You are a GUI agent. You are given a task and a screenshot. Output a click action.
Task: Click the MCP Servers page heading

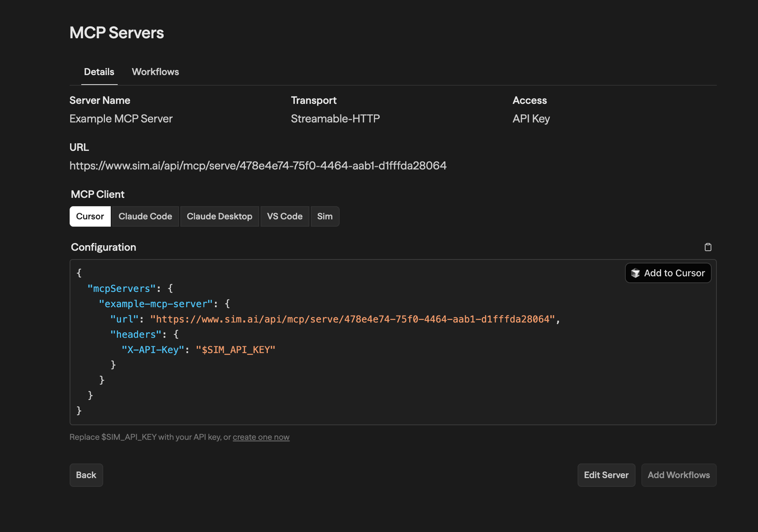coord(117,33)
